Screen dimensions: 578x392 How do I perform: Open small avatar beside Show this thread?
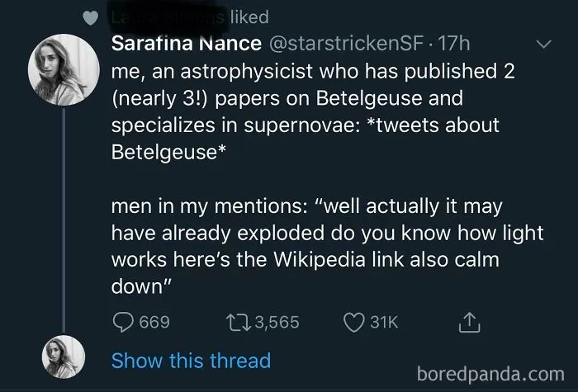(64, 357)
